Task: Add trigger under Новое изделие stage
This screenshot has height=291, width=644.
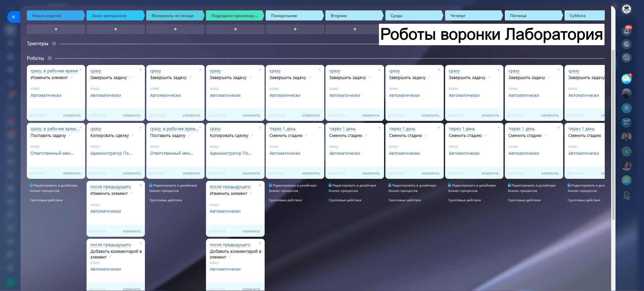Action: 56,29
